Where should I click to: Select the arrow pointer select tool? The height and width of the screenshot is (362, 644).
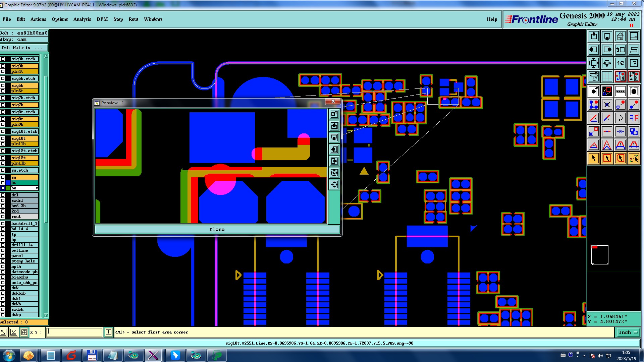tap(594, 158)
